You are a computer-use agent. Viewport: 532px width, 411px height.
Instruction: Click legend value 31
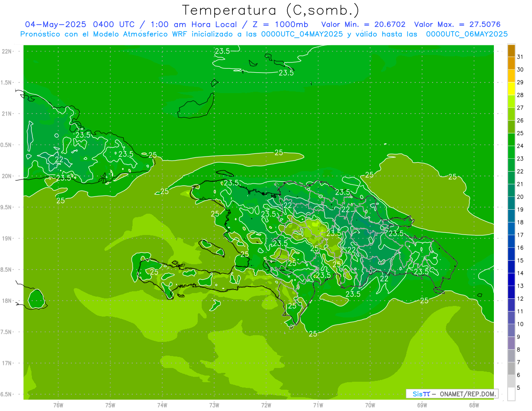coord(520,57)
